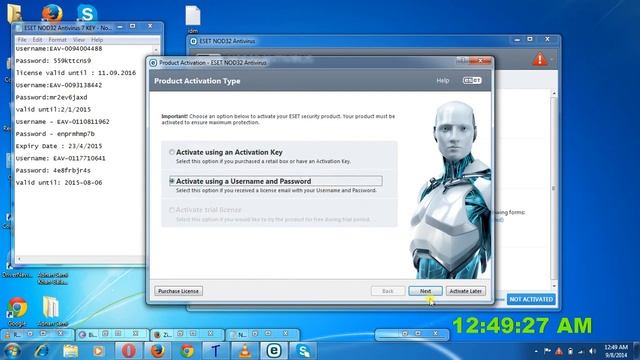Open Skype on taskbar
Image resolution: width=640 pixels, height=360 pixels.
coord(303,351)
